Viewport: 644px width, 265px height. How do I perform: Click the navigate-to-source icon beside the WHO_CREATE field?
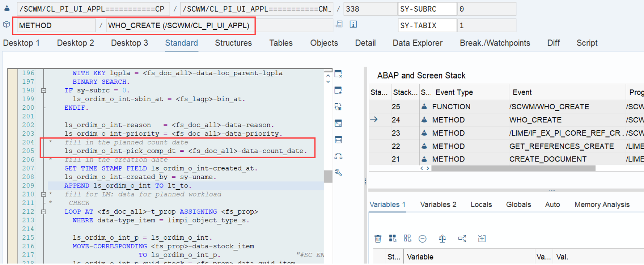pos(339,24)
